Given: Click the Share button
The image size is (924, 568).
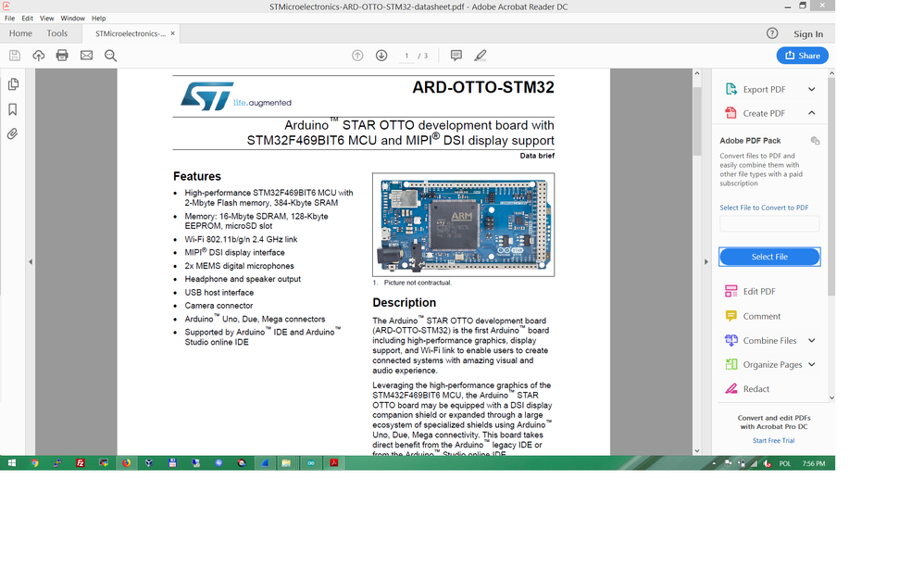Looking at the screenshot, I should tap(802, 56).
